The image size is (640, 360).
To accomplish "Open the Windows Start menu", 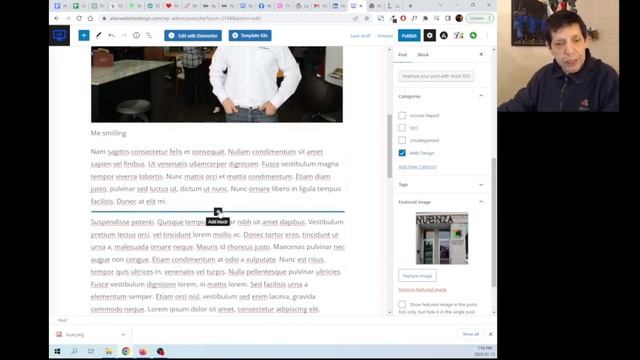I will (x=57, y=351).
